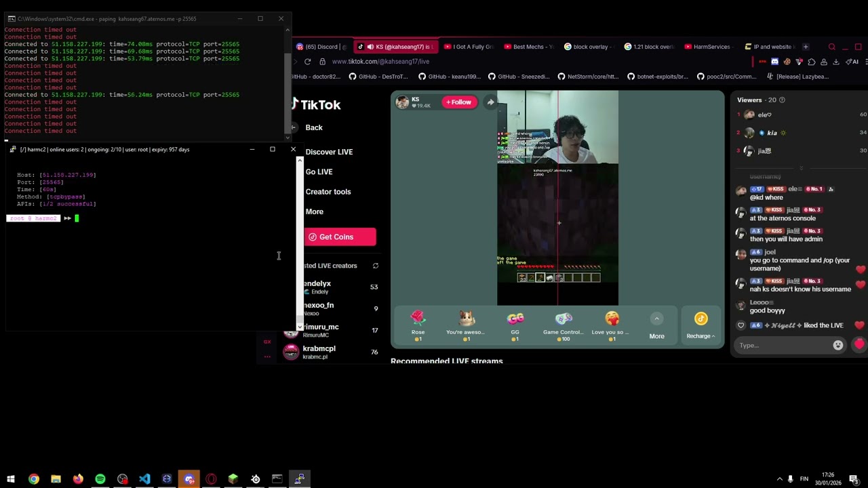Open Creator tools menu item
Viewport: 868px width, 488px height.
click(328, 192)
